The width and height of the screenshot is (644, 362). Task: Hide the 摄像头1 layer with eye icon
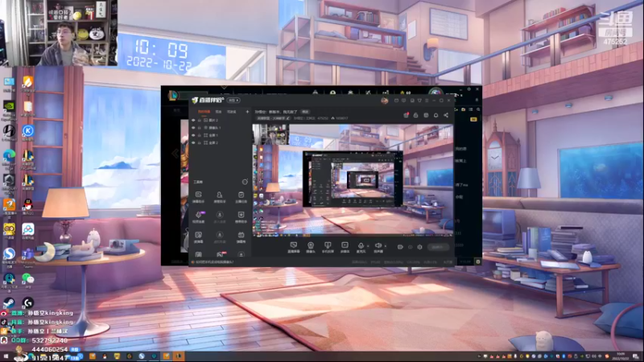(193, 128)
